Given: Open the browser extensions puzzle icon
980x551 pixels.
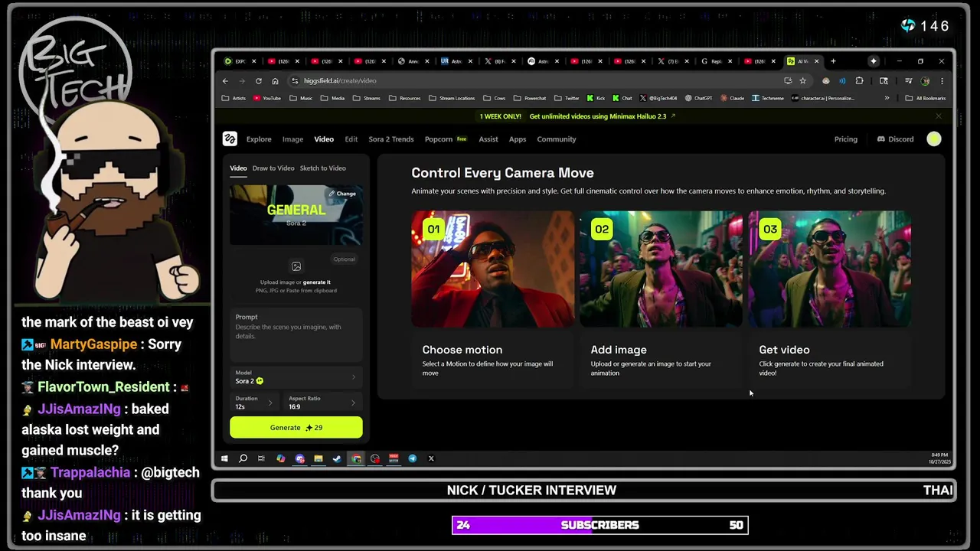Looking at the screenshot, I should pyautogui.click(x=859, y=80).
